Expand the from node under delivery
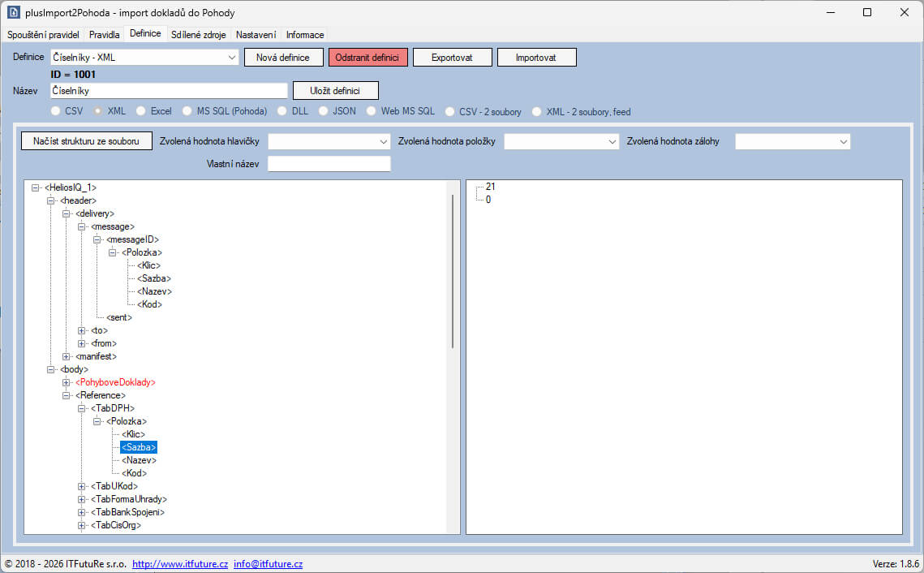This screenshot has height=573, width=924. click(x=81, y=343)
